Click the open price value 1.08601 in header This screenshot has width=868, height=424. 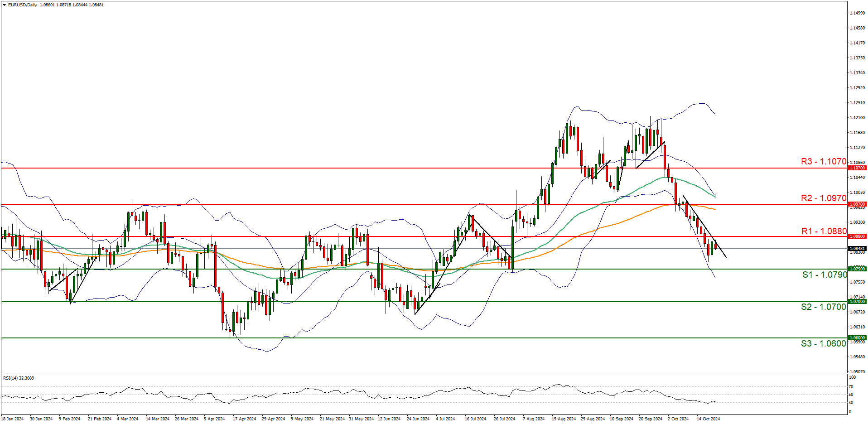pos(47,5)
